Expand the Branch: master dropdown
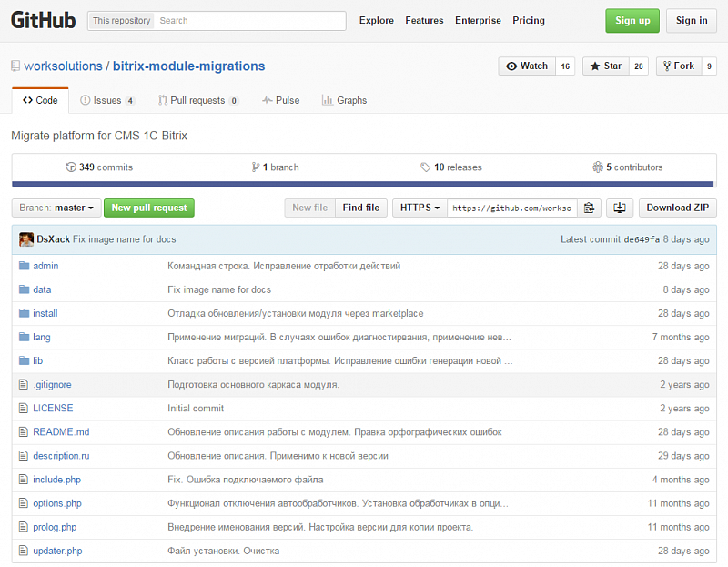The height and width of the screenshot is (567, 728). (56, 208)
